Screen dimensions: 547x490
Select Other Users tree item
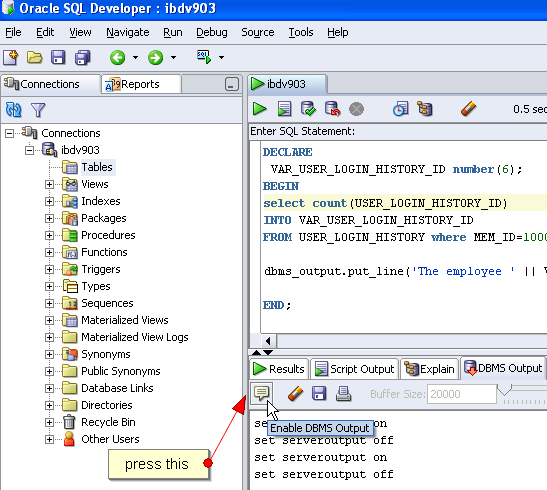click(110, 439)
